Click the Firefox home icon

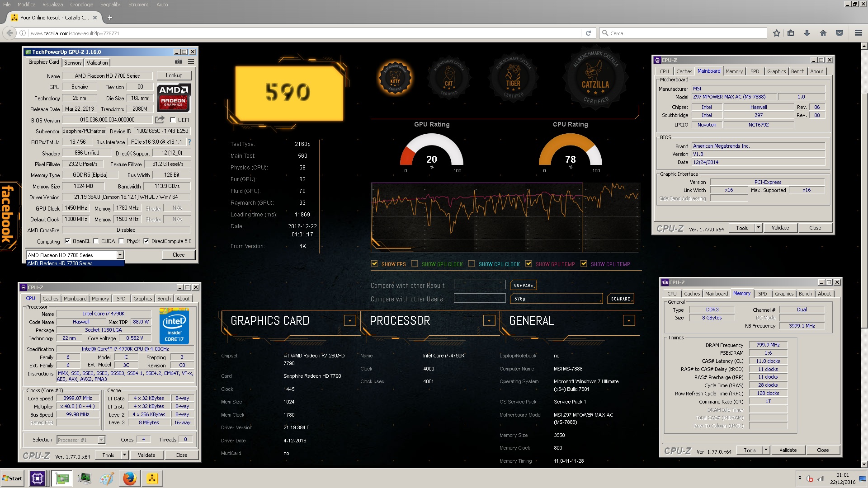[823, 33]
